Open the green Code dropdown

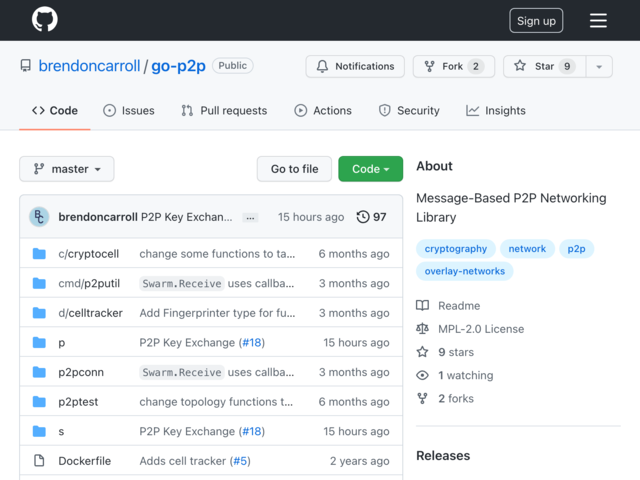(370, 169)
